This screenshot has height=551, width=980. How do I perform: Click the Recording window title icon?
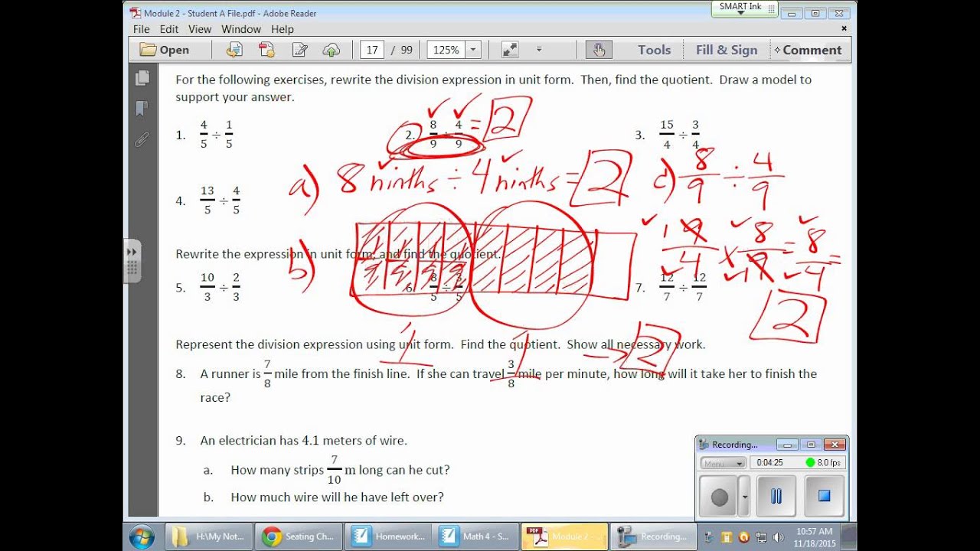pyautogui.click(x=704, y=445)
